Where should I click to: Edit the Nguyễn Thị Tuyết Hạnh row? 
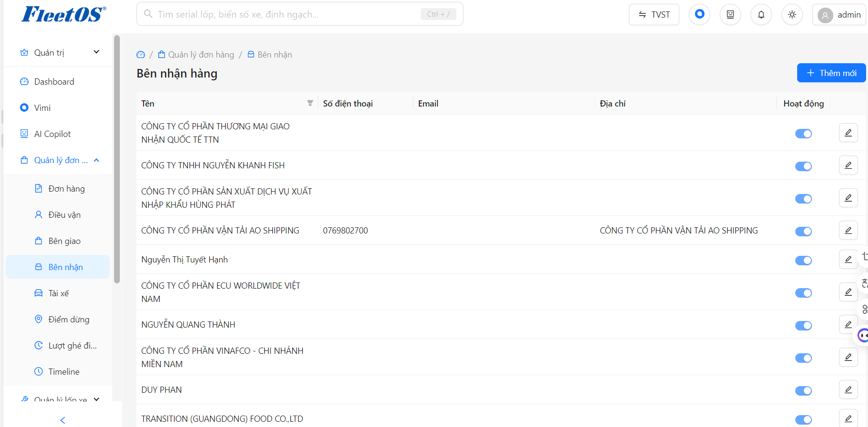pyautogui.click(x=848, y=259)
